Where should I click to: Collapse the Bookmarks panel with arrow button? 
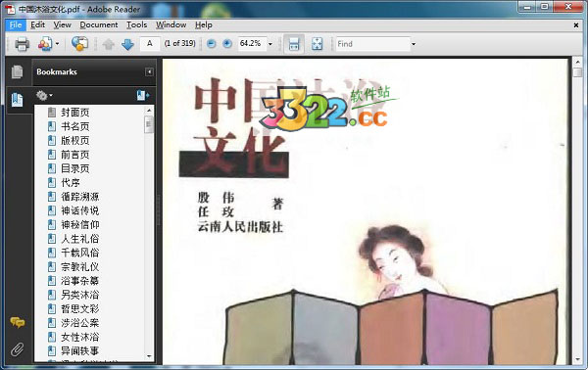tap(149, 71)
